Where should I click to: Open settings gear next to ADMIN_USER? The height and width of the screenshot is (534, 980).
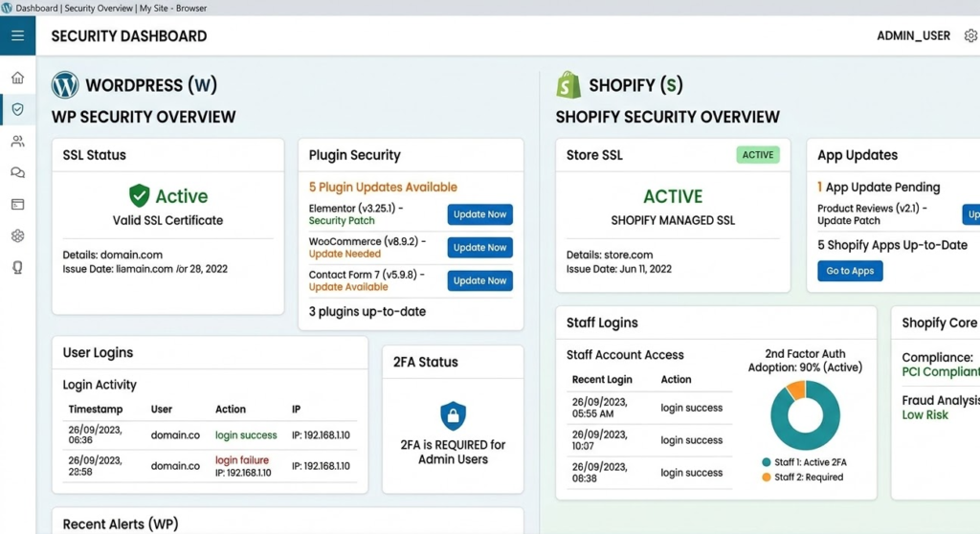(x=970, y=36)
